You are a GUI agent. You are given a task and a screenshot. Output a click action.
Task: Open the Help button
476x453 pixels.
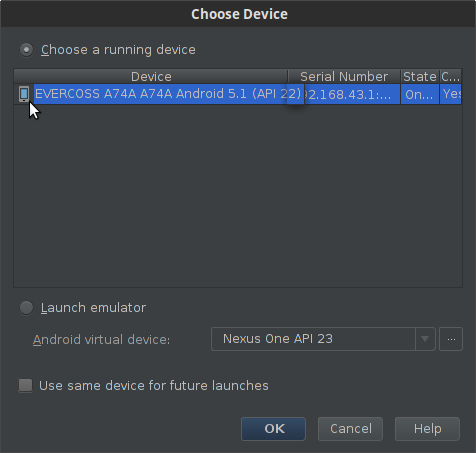coord(427,429)
